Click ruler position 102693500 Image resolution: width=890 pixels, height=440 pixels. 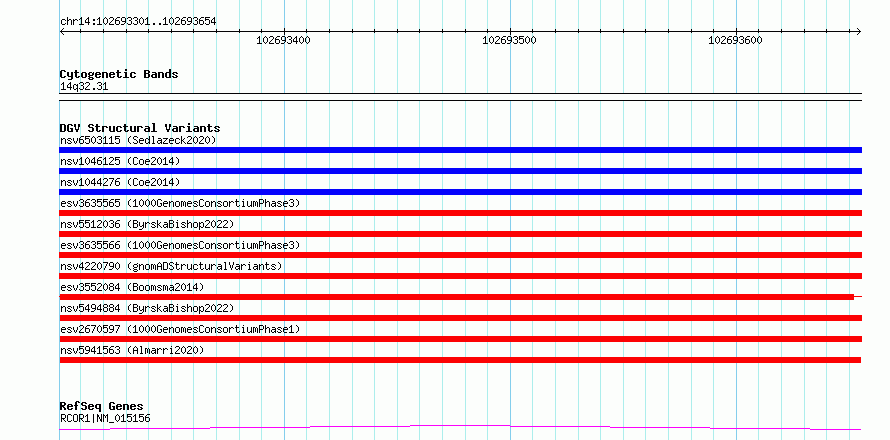(509, 40)
